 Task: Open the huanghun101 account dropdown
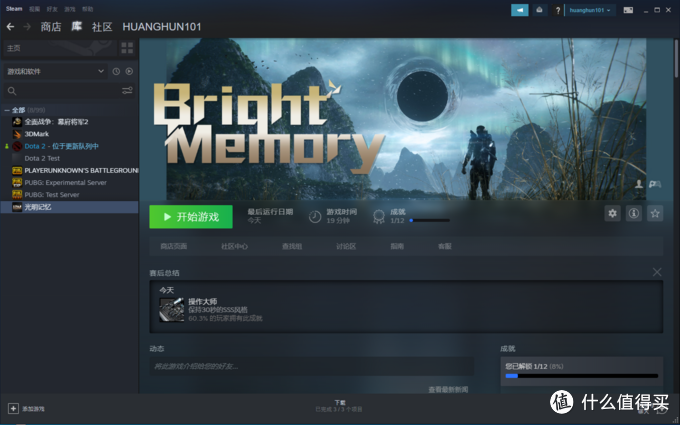590,10
